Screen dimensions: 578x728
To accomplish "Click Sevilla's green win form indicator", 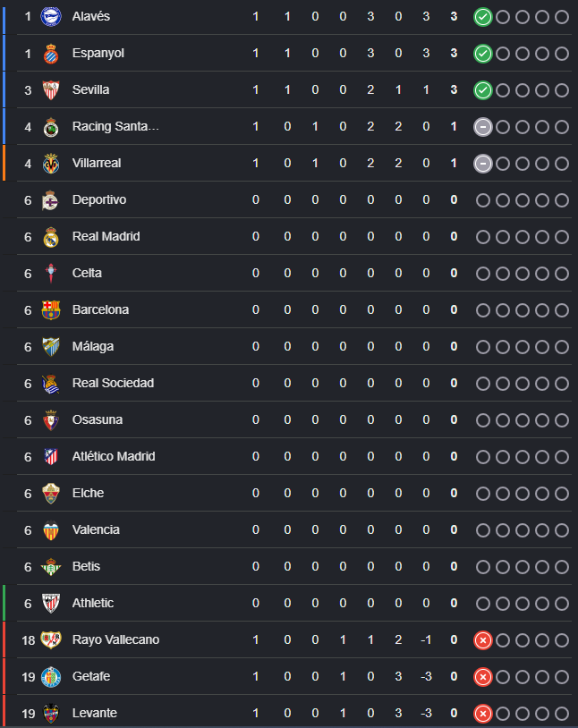I will point(483,90).
